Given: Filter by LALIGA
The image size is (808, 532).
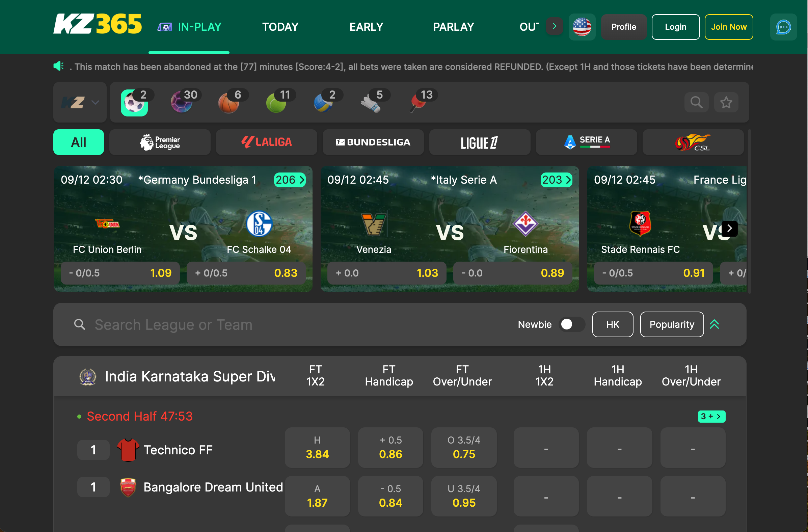Looking at the screenshot, I should click(267, 142).
